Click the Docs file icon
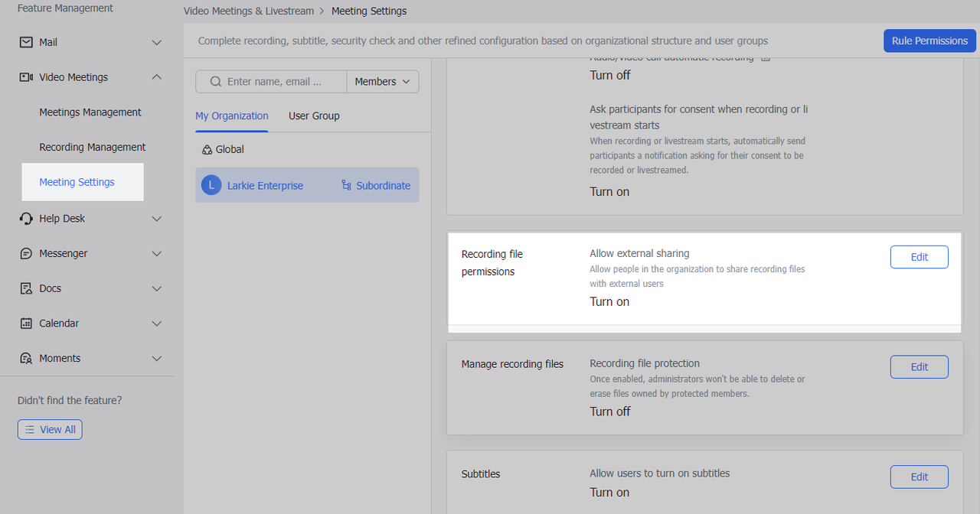Viewport: 980px width, 514px height. click(26, 288)
